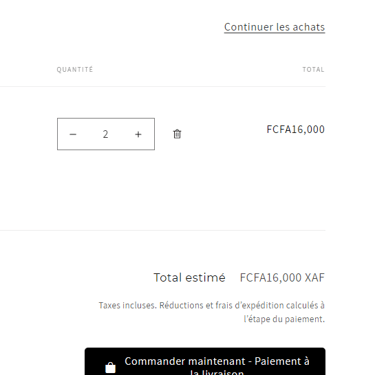Open the Continuer les achats link
This screenshot has width=375, height=375.
pyautogui.click(x=274, y=27)
